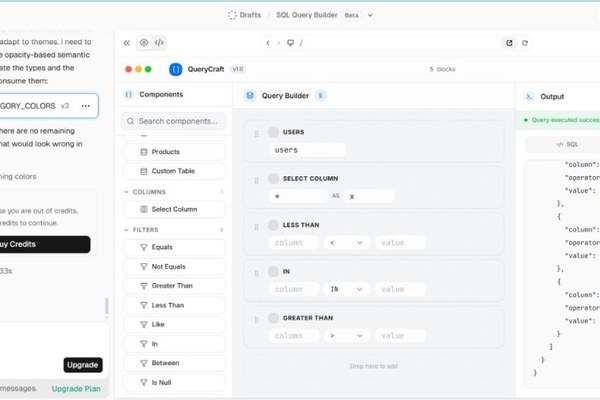Click the GREATER THAN column field
600x400 pixels.
tap(294, 336)
